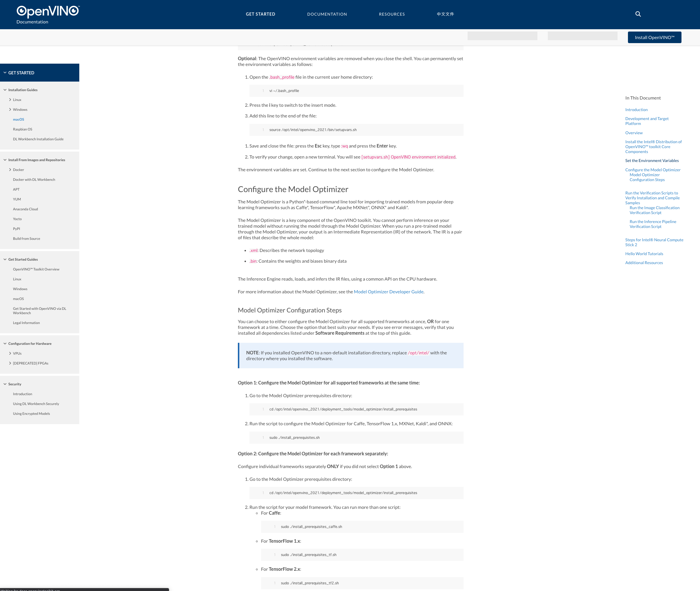Collapse the Security section chevron
Screen dimensions: 700x591
pyautogui.click(x=5, y=384)
